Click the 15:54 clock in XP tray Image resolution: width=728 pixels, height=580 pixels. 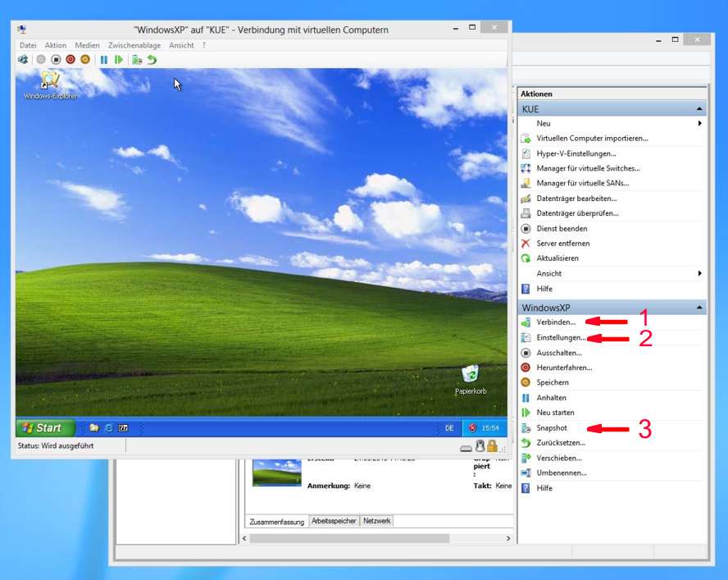click(x=490, y=428)
